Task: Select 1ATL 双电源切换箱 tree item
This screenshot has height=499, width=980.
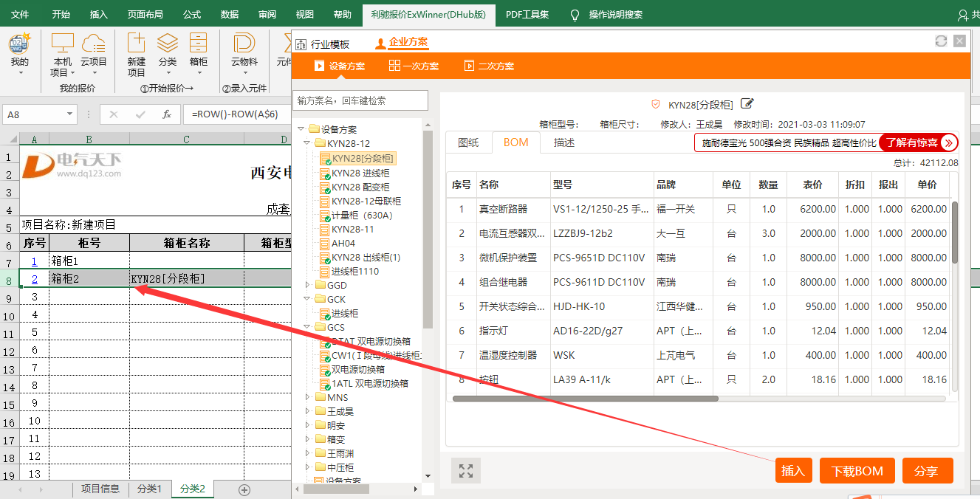Action: [370, 384]
